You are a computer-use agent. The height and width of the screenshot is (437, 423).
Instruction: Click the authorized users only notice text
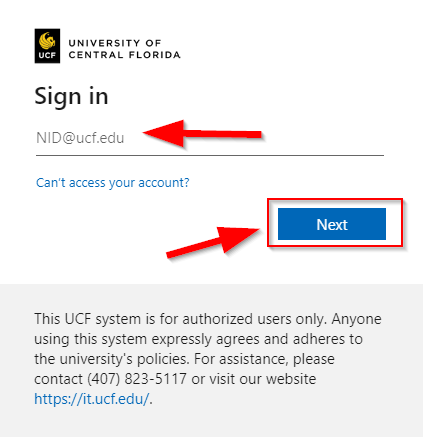(208, 319)
